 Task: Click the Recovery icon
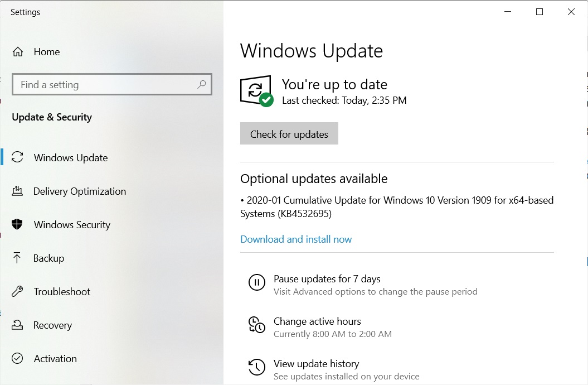17,325
